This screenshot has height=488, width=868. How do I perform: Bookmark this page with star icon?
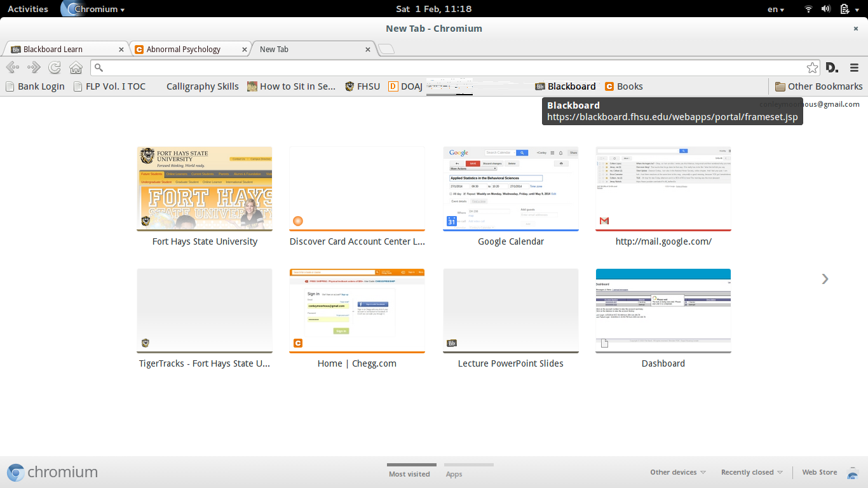coord(812,67)
